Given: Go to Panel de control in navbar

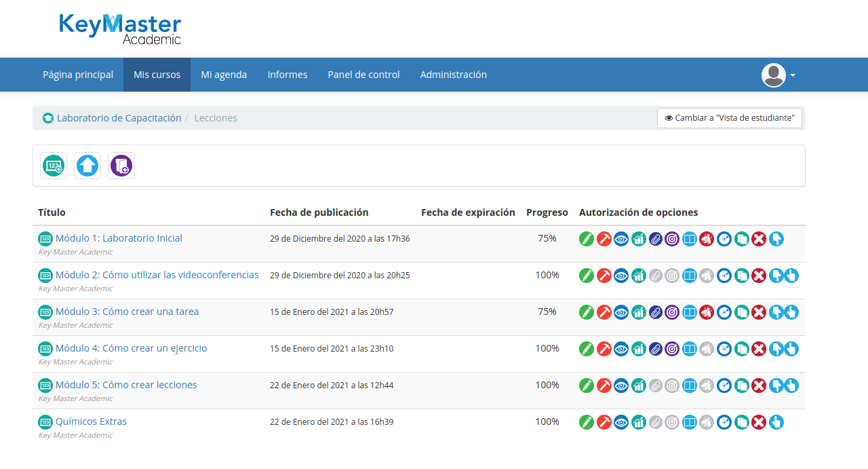Looking at the screenshot, I should pos(363,75).
